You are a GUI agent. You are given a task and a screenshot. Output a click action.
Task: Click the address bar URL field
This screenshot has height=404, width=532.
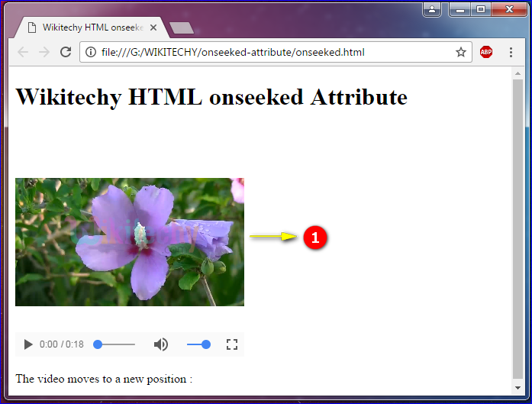click(267, 53)
